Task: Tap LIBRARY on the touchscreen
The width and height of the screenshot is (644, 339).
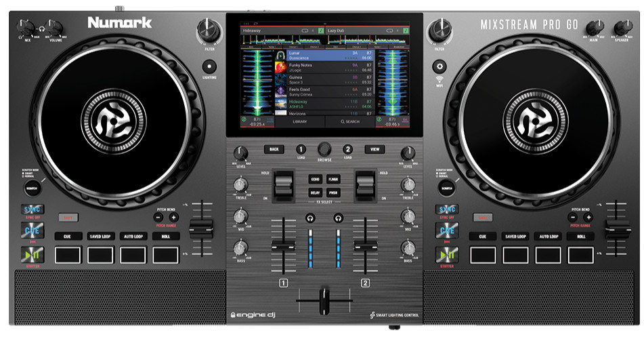Action: pos(300,122)
